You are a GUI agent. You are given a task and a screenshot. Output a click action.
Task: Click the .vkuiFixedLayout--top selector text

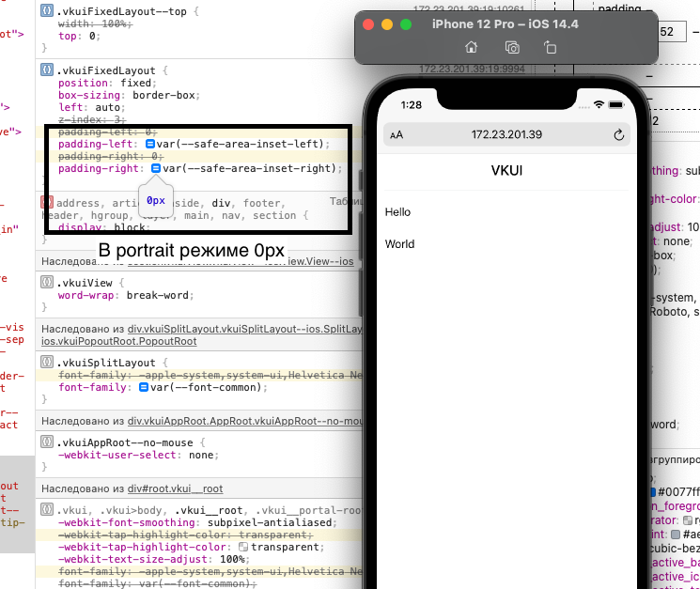click(x=121, y=11)
